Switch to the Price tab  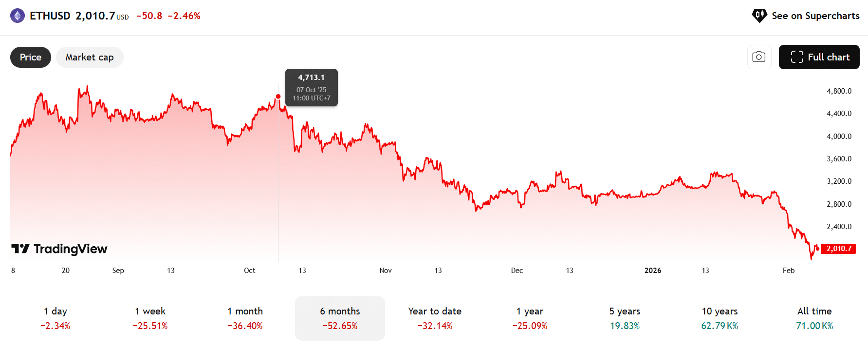[31, 58]
